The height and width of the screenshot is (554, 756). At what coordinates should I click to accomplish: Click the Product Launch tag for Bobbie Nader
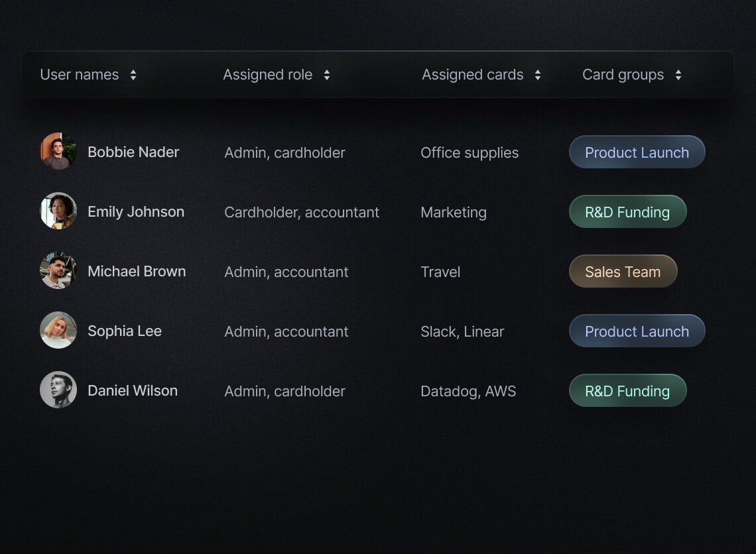click(637, 152)
